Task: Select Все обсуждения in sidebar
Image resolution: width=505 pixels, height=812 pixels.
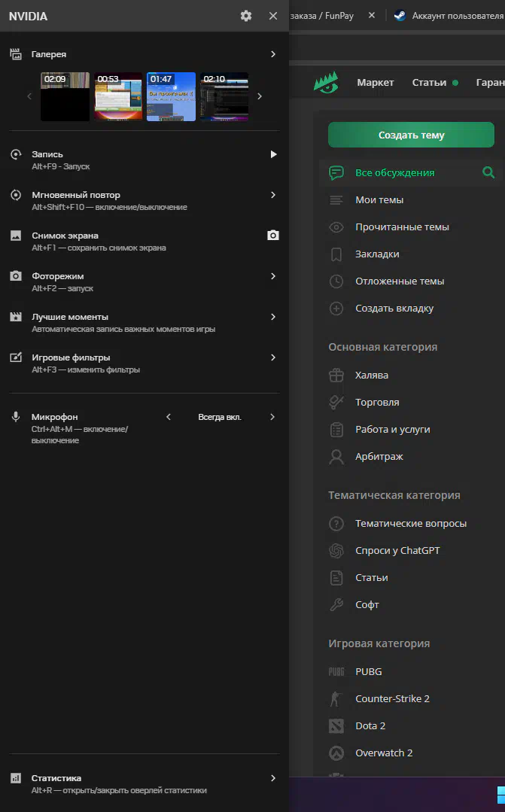Action: tap(394, 172)
